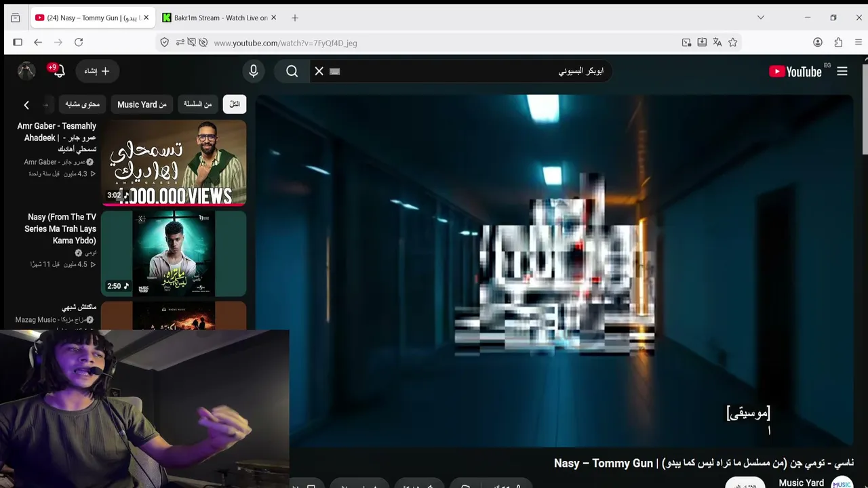Image resolution: width=868 pixels, height=488 pixels.
Task: Clear the YouTube search query
Action: (319, 71)
